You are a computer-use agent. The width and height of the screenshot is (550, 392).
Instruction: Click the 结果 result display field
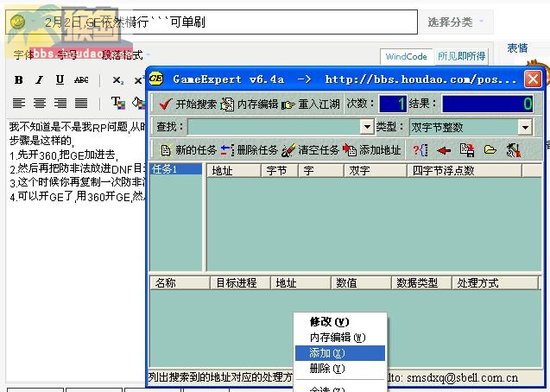[488, 104]
